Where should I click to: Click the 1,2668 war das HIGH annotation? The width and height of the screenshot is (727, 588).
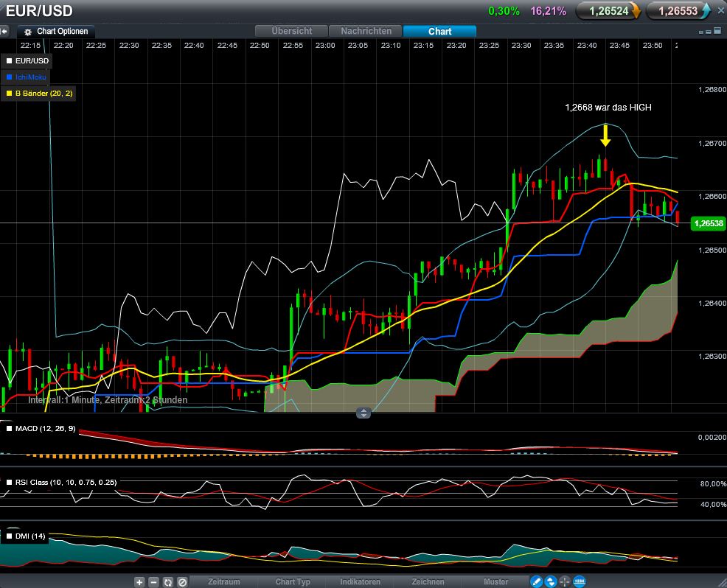(608, 108)
